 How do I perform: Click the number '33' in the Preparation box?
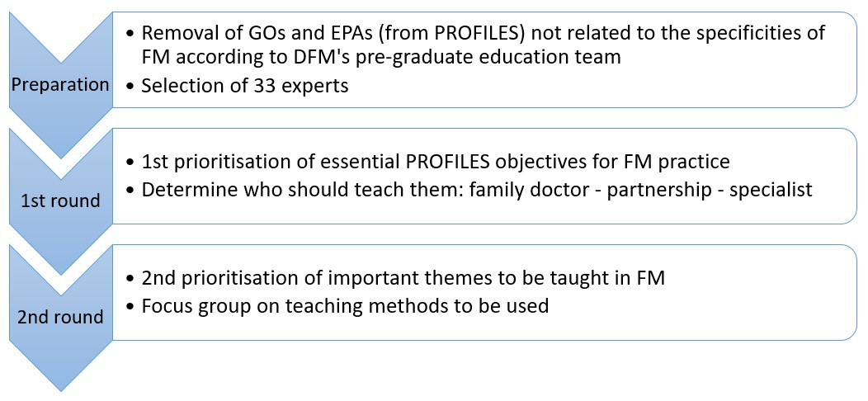[x=268, y=86]
